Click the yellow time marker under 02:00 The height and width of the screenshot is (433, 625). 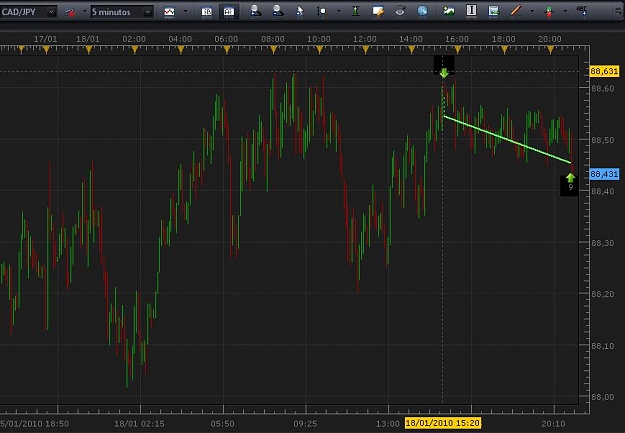pyautogui.click(x=135, y=49)
